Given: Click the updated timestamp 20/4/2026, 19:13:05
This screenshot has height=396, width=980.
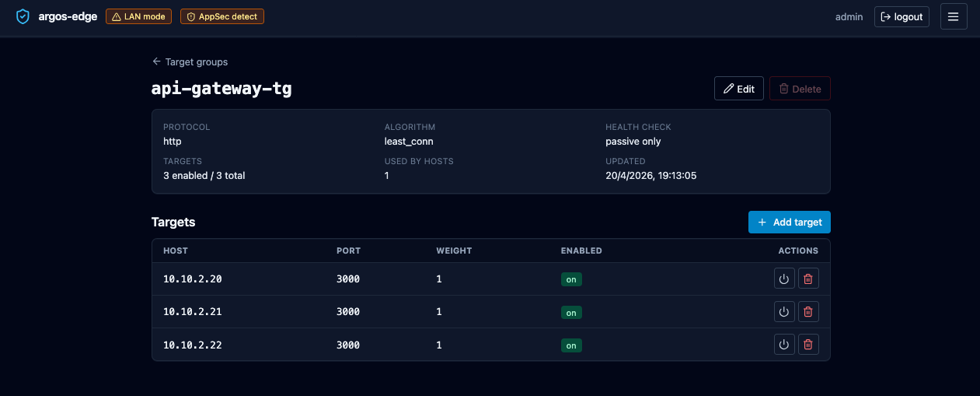Looking at the screenshot, I should click(x=651, y=176).
